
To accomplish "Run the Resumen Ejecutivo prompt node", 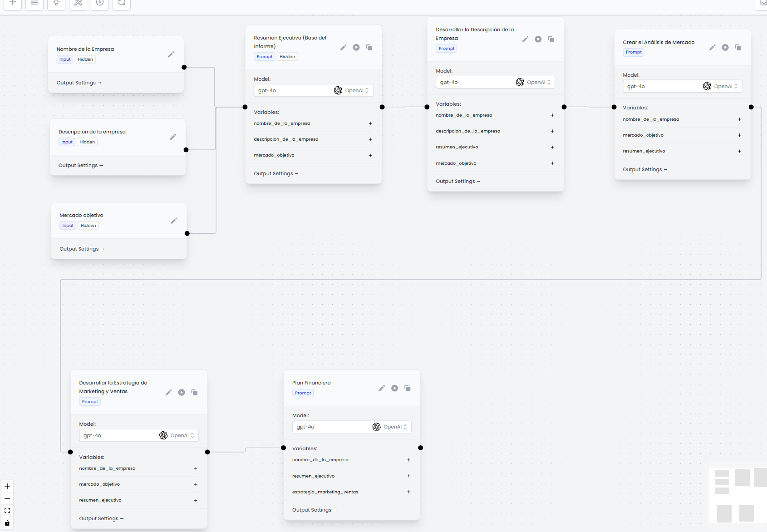I will [x=356, y=47].
